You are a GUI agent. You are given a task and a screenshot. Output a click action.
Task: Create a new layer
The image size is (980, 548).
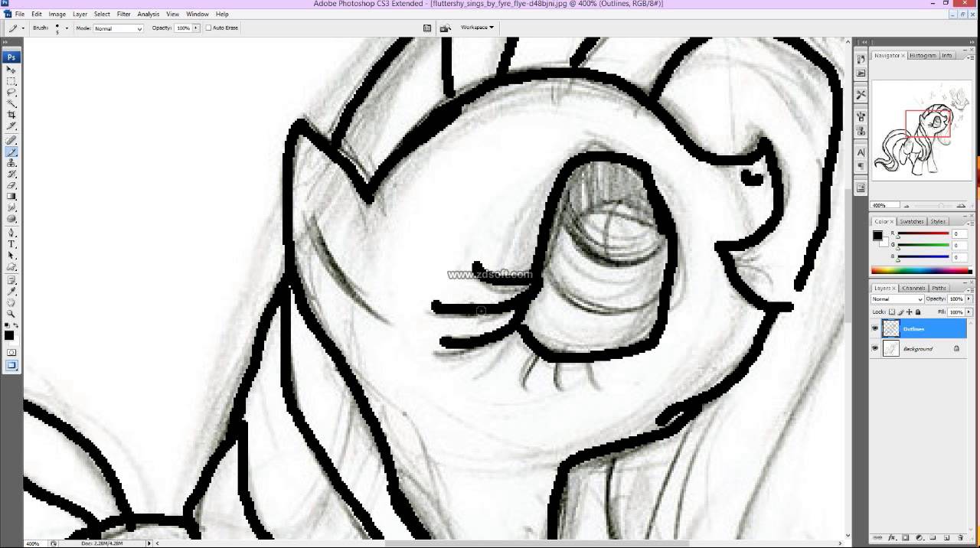click(x=947, y=537)
